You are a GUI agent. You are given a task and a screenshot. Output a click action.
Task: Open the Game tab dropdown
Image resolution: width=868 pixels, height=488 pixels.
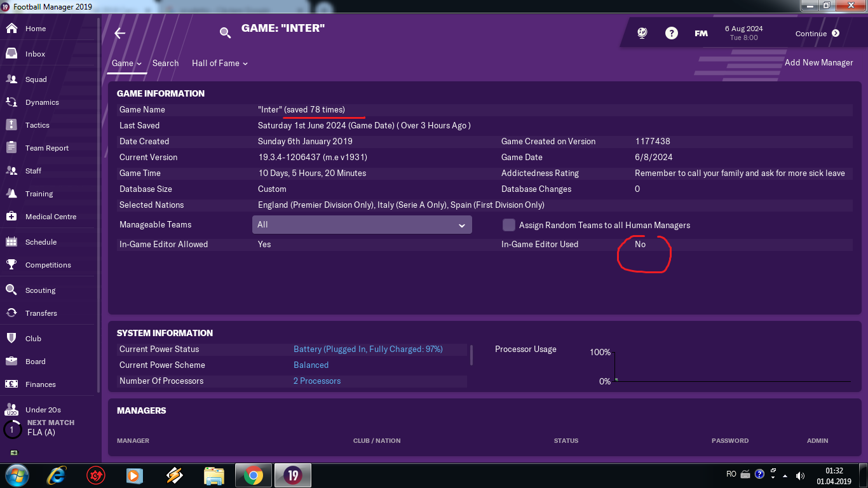click(x=126, y=63)
